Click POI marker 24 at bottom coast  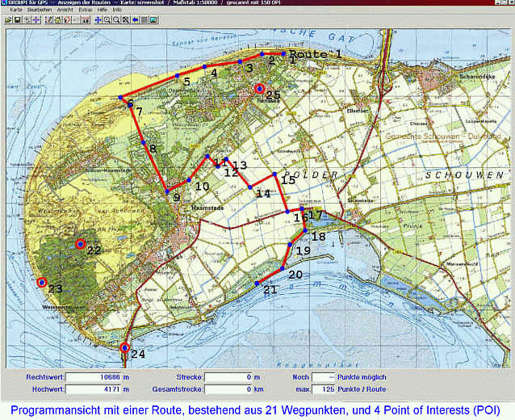[x=124, y=348]
